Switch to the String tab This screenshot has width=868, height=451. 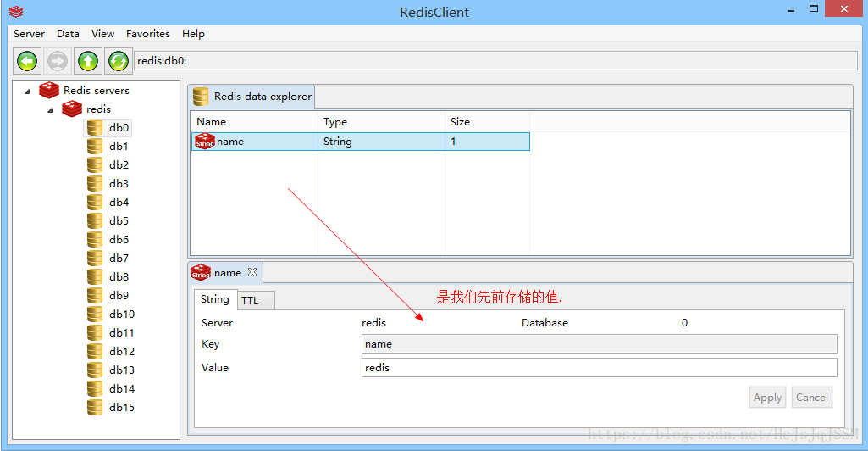click(x=215, y=299)
